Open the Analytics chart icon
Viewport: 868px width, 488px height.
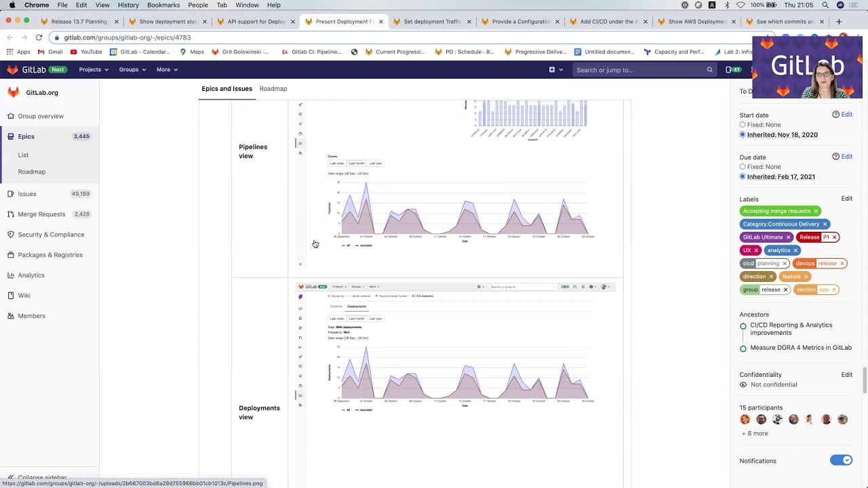[11, 275]
